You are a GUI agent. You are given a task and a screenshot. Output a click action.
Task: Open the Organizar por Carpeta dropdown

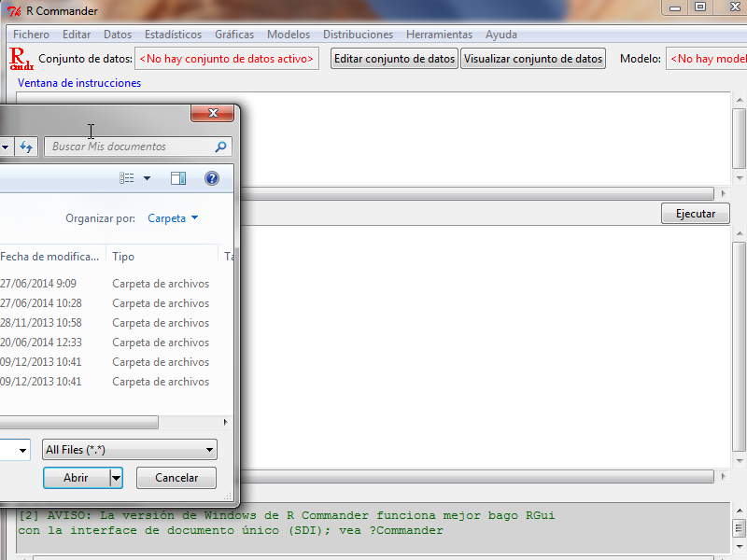173,218
